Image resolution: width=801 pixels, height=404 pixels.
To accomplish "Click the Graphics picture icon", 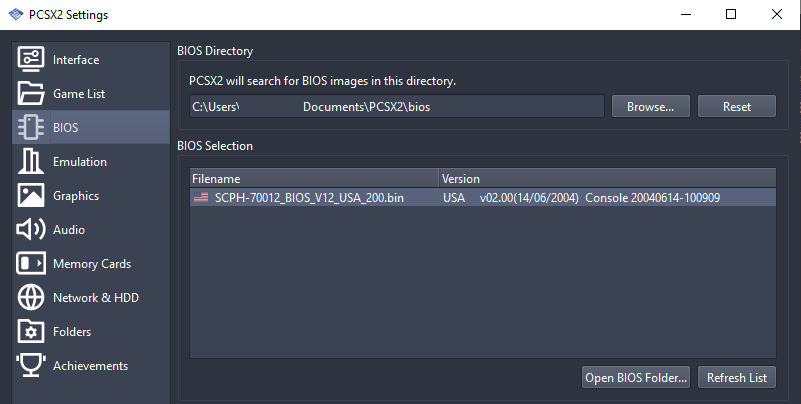I will tap(31, 196).
